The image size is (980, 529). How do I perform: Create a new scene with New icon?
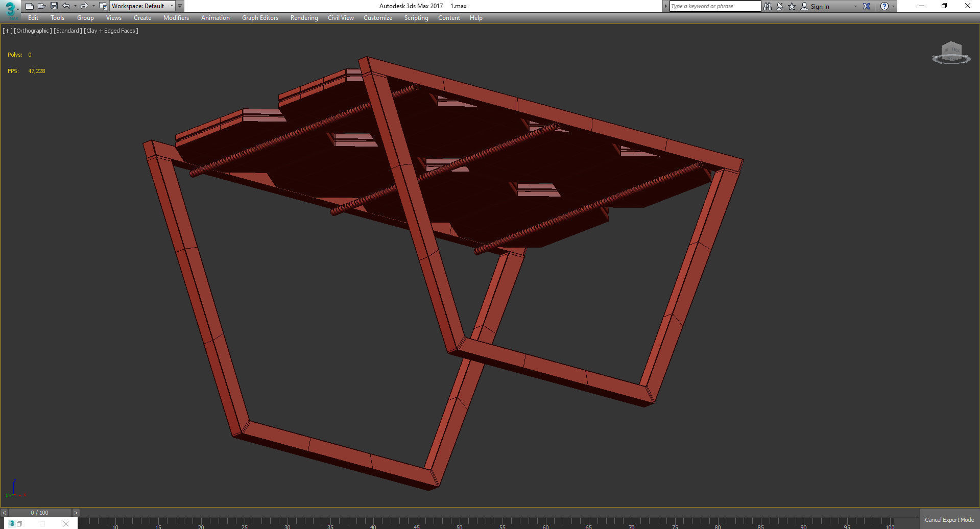coord(29,6)
